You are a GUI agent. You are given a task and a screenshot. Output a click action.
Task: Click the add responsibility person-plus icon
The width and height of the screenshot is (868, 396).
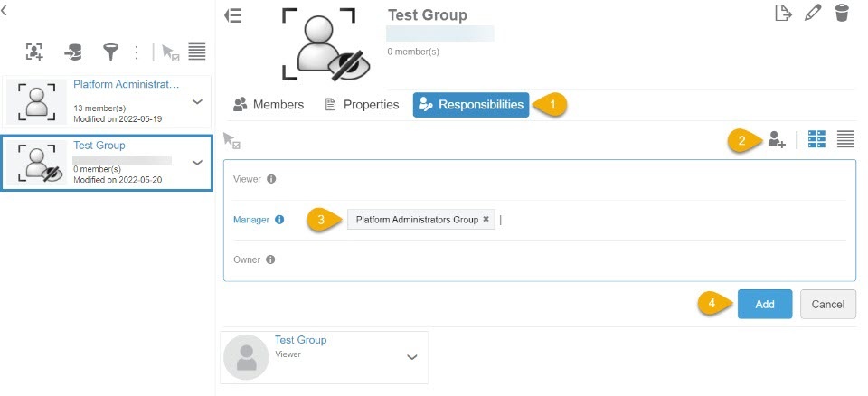[776, 139]
